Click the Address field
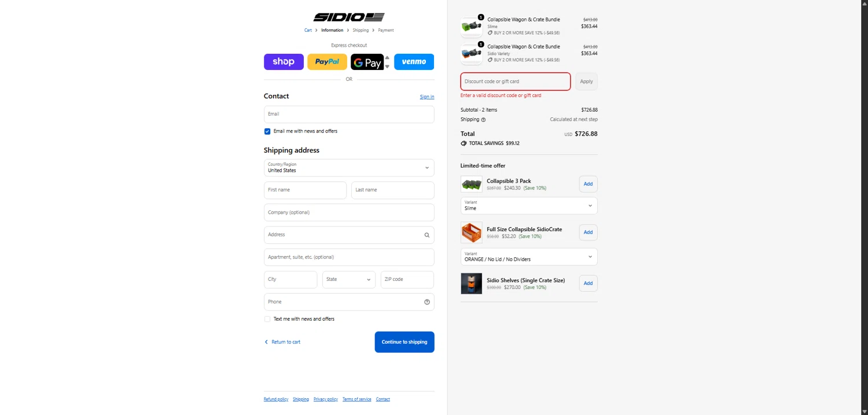 point(349,235)
